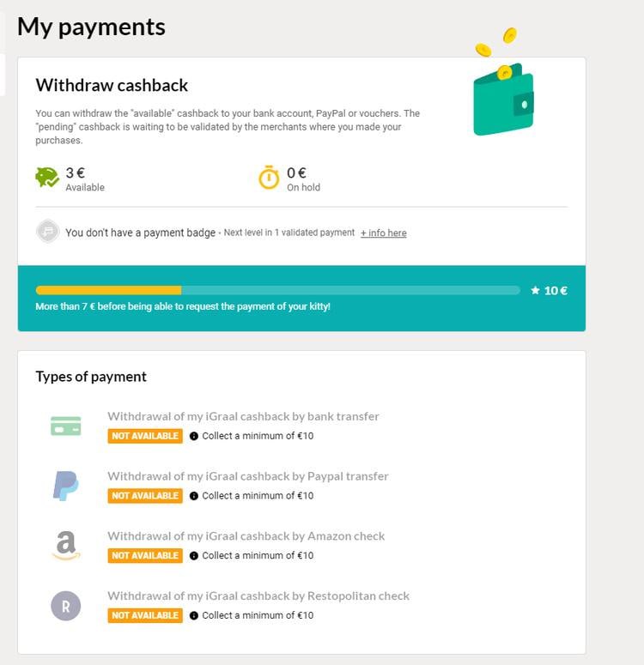Click the green wallet illustration

pos(503,100)
